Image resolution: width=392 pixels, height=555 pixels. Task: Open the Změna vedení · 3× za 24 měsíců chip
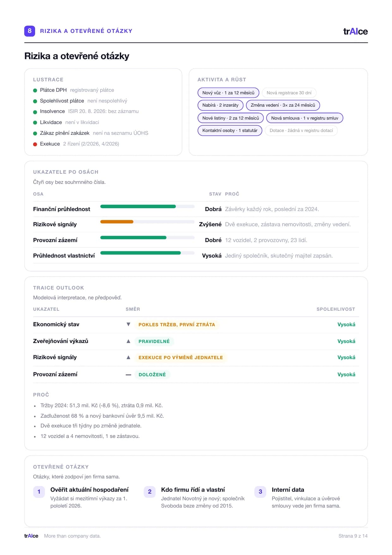[x=283, y=105]
